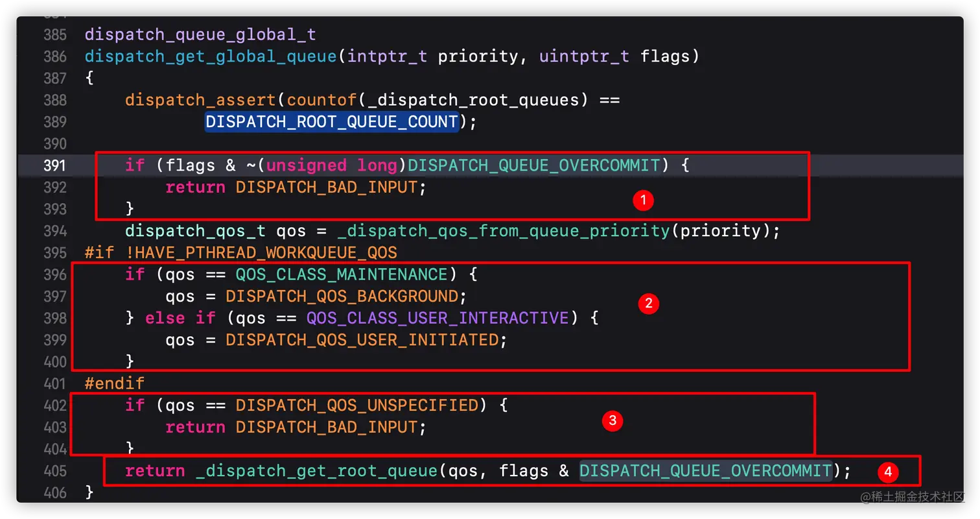Click line number 389 in the gutter
This screenshot has width=980, height=519.
click(55, 122)
